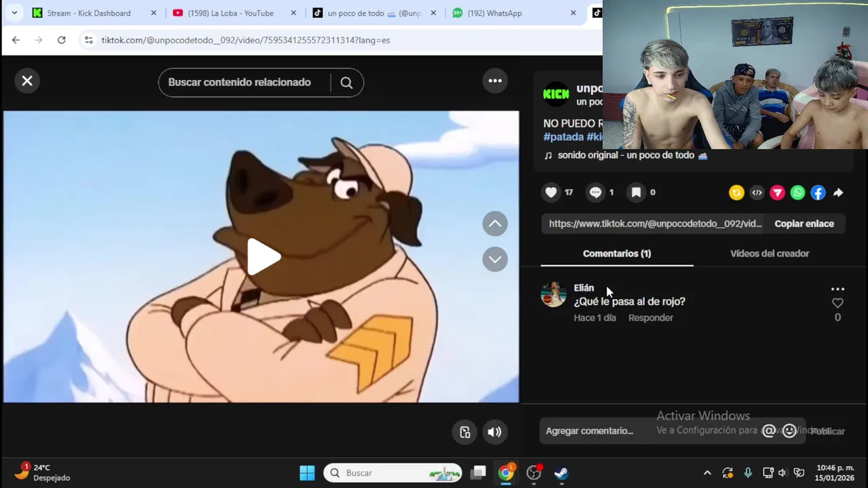Screen dimensions: 868x488
Task: Click the 'Publicar' button
Action: click(828, 432)
